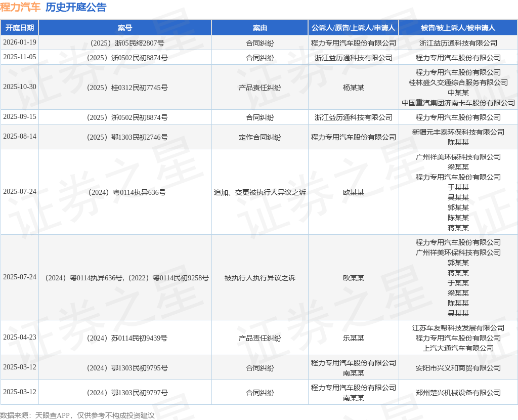518x420 pixels.
Task: Click defendant 安阳市兴义和商贸有限公司
Action: click(458, 368)
